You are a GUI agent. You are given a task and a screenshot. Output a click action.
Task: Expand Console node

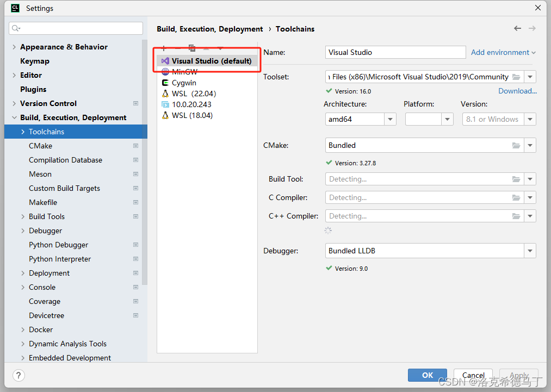pyautogui.click(x=23, y=287)
